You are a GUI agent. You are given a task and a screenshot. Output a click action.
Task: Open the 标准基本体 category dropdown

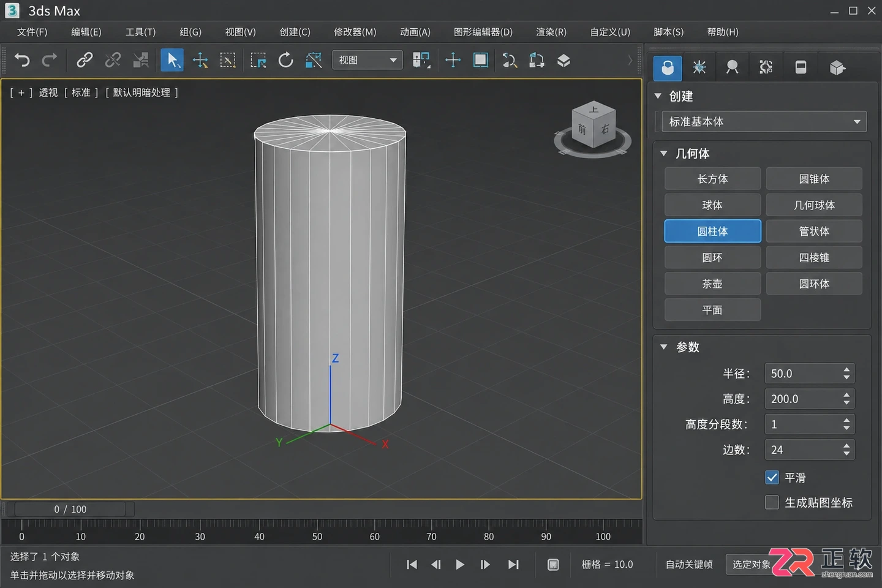tap(764, 121)
